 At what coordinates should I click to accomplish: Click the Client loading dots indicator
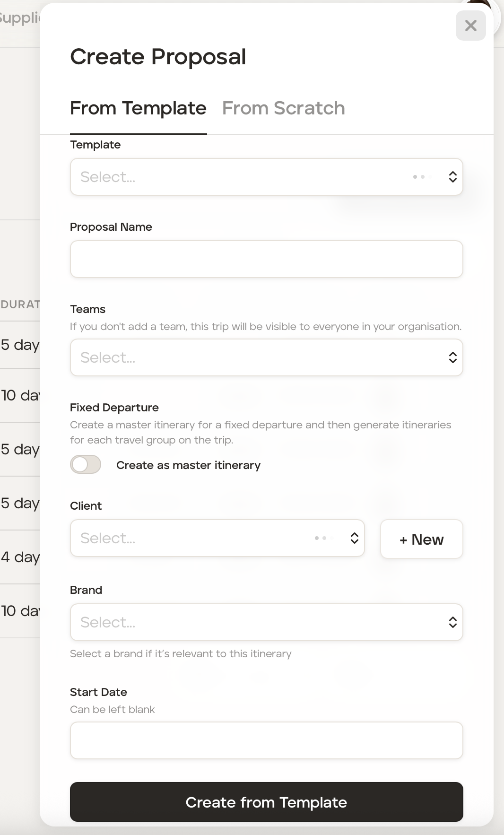pyautogui.click(x=321, y=538)
